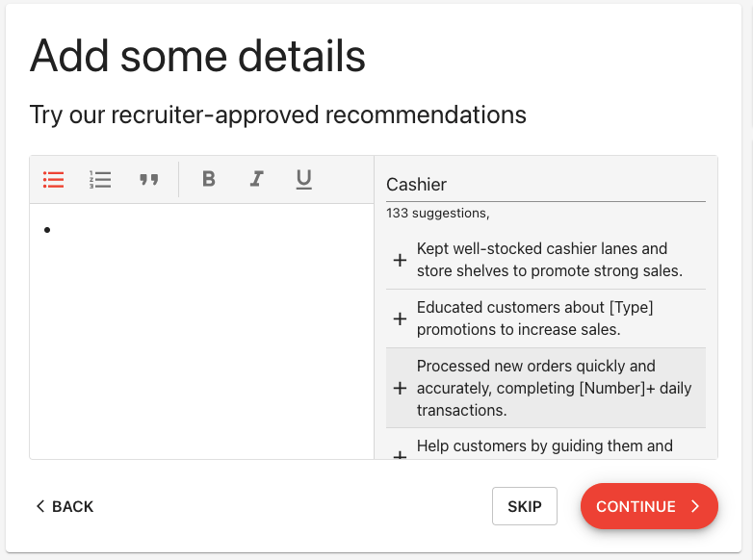Select 'store shelves to promote strong sales.' text
Image resolution: width=753 pixels, height=560 pixels.
tap(550, 271)
